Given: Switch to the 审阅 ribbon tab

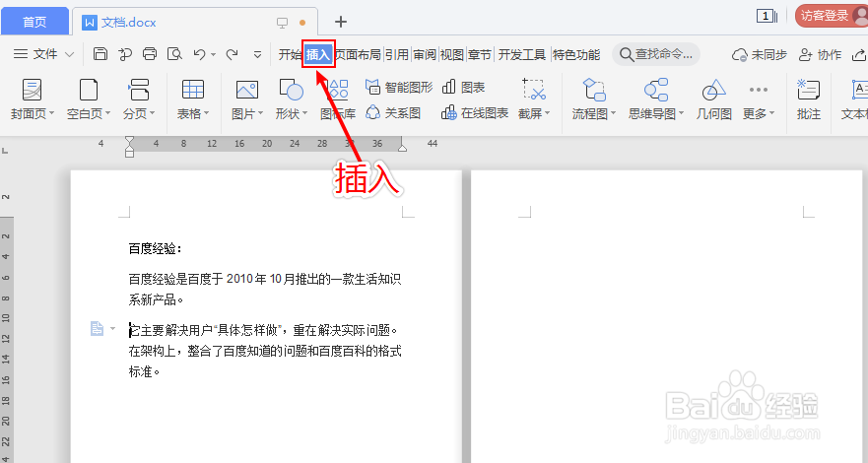Looking at the screenshot, I should pos(425,54).
